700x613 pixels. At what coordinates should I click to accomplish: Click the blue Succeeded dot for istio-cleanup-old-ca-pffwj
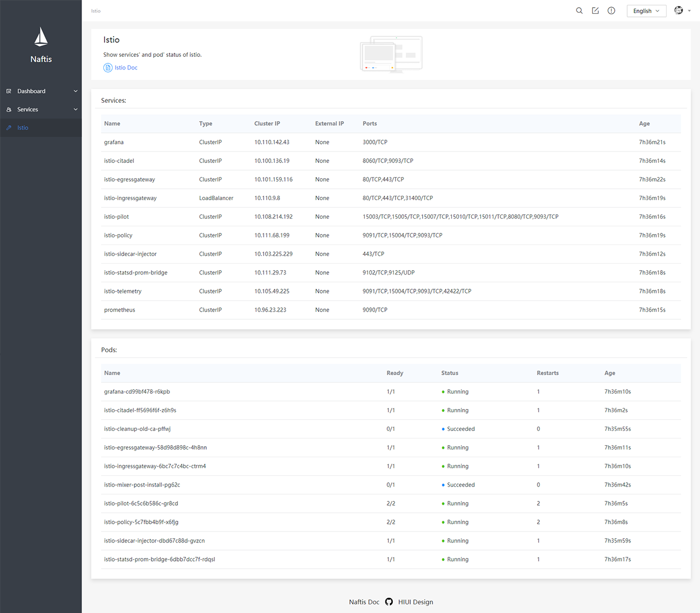443,429
